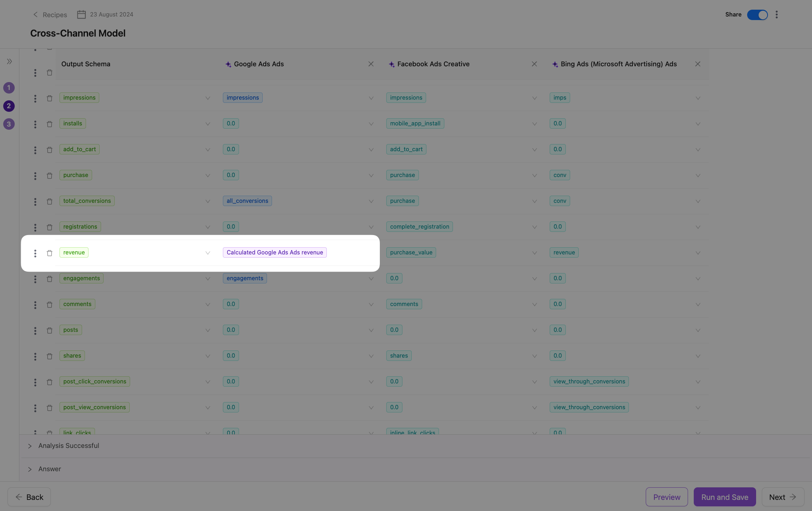Click the Run and Save button
The width and height of the screenshot is (812, 511).
[725, 497]
